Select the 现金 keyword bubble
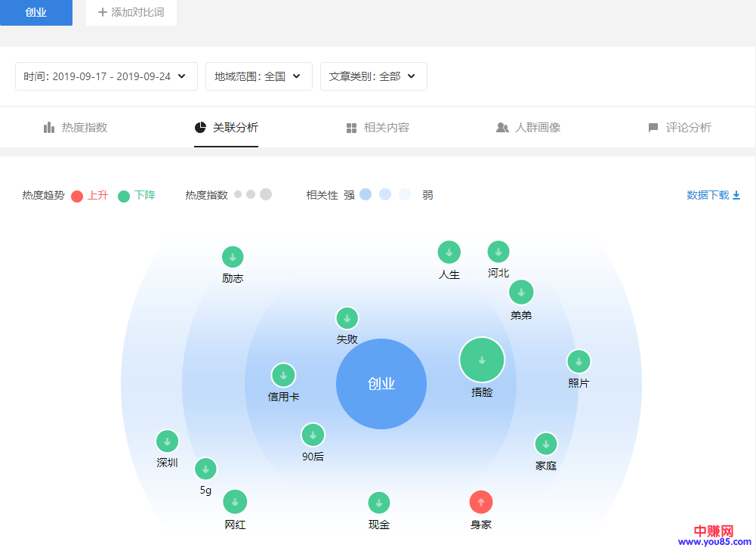This screenshot has height=551, width=756. [379, 503]
